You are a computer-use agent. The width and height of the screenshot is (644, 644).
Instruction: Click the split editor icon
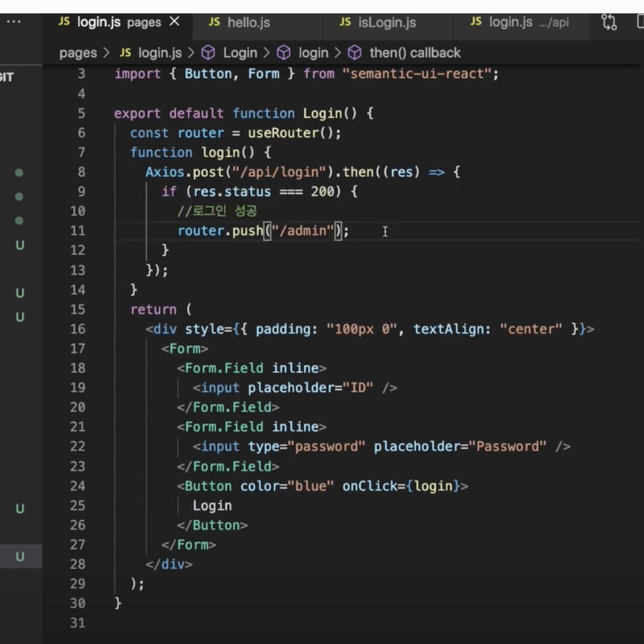(640, 22)
